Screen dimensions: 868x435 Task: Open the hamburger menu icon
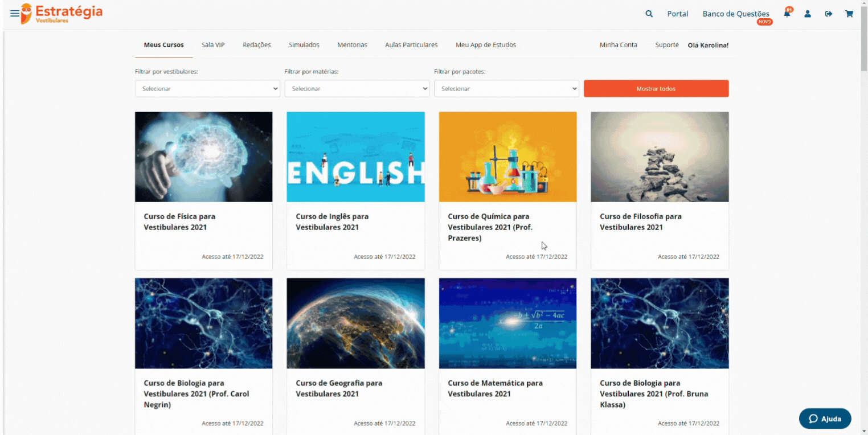[15, 14]
